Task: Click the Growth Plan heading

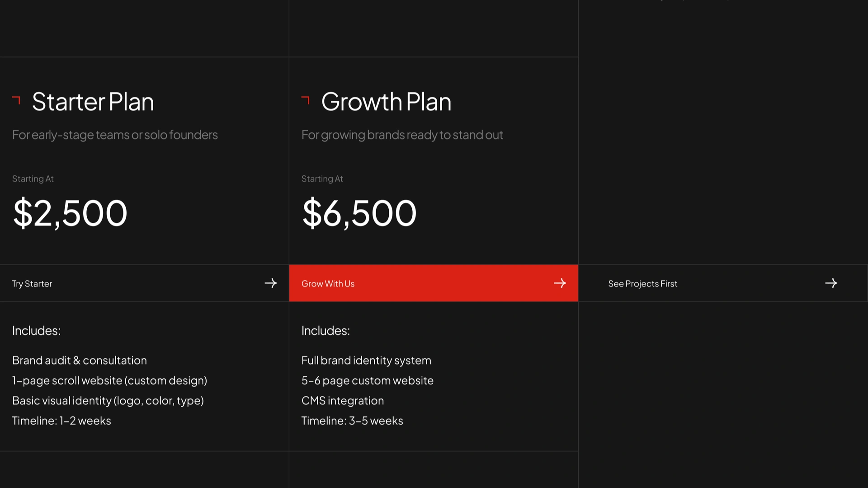Action: [387, 102]
